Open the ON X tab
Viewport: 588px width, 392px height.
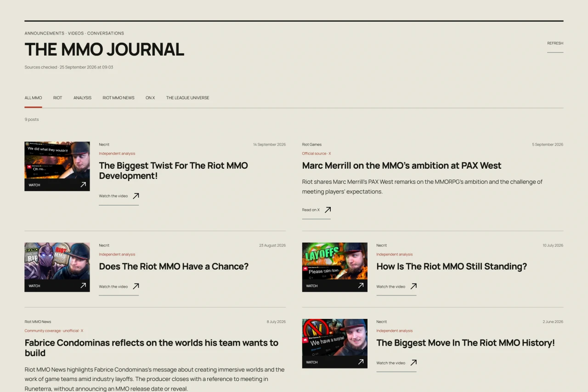pyautogui.click(x=150, y=98)
